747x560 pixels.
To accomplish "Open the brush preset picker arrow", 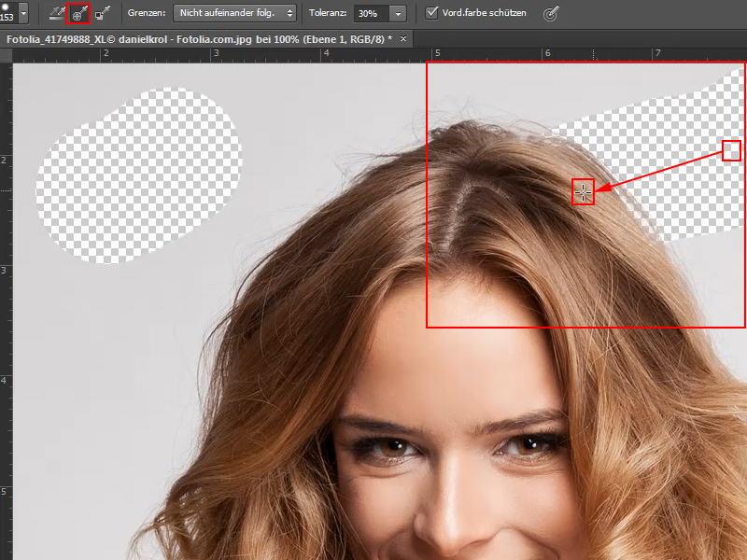I will 22,13.
